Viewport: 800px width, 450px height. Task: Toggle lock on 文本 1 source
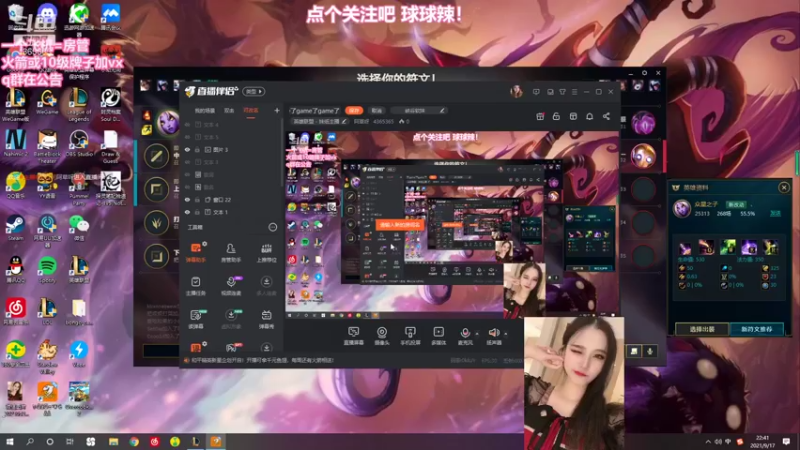(x=197, y=212)
